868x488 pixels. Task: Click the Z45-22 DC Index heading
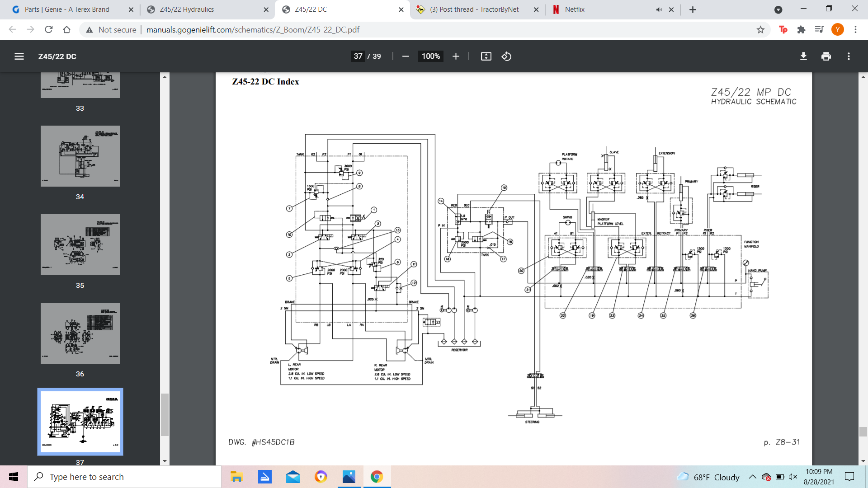point(265,82)
